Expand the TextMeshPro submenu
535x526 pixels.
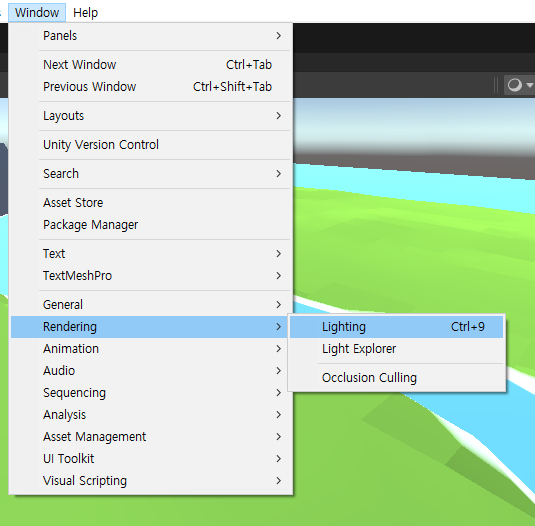(x=150, y=276)
